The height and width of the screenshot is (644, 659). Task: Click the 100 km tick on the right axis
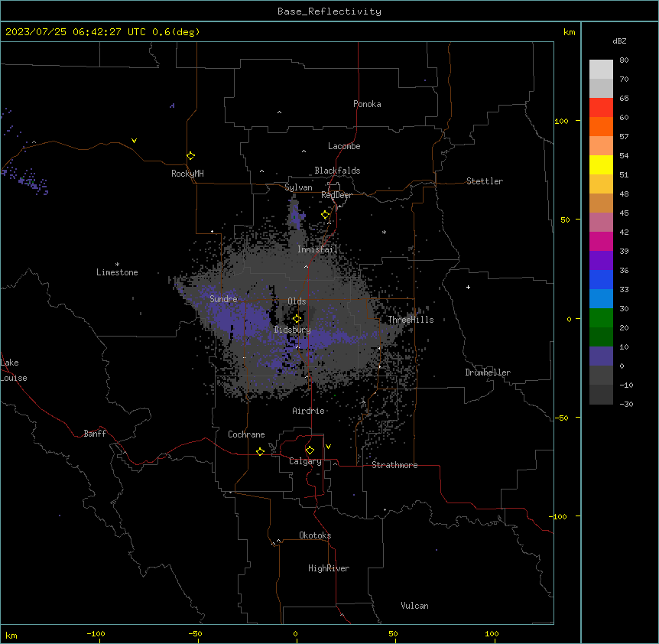(x=561, y=121)
